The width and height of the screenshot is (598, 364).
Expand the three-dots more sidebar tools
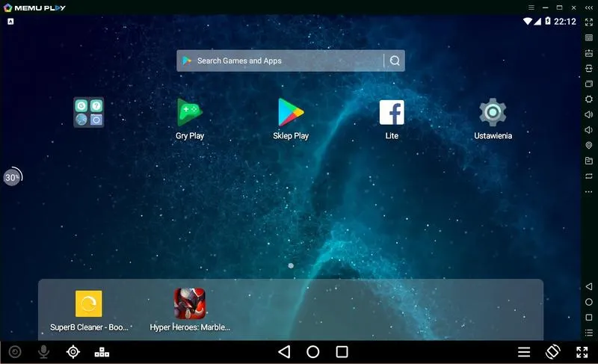[x=589, y=191]
